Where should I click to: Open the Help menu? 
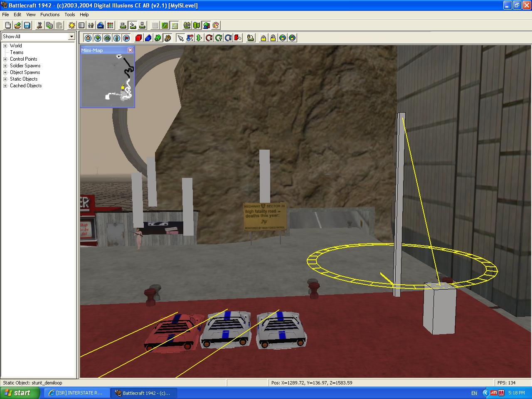84,15
